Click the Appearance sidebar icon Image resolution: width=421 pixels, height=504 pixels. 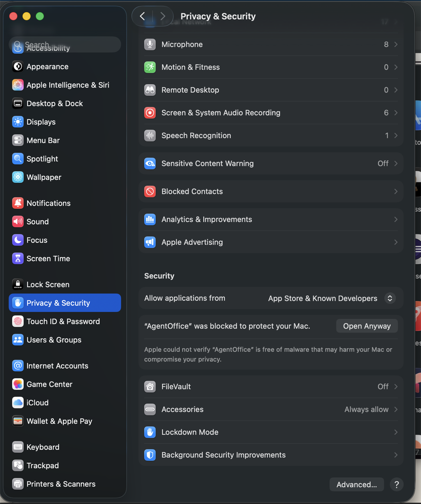tap(18, 67)
